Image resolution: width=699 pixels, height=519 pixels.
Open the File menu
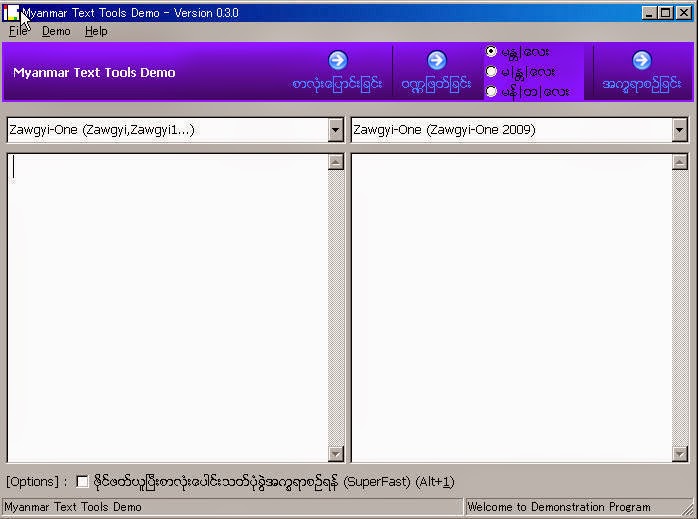coord(18,31)
